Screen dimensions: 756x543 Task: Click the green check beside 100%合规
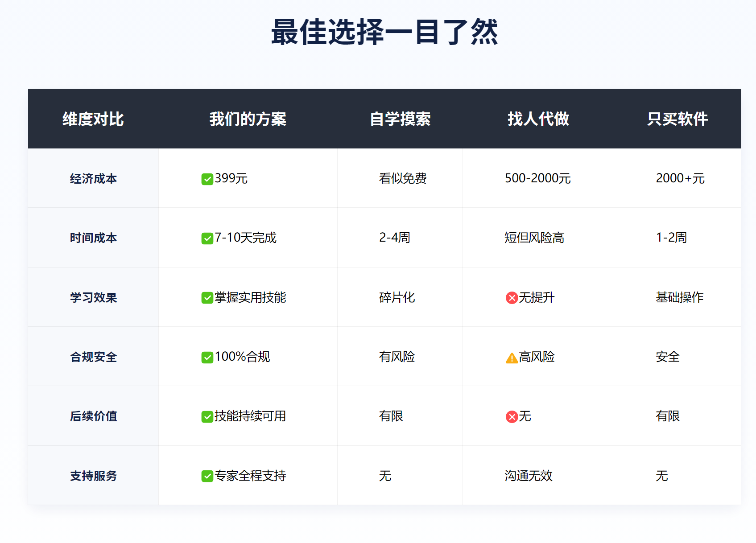[x=207, y=358]
